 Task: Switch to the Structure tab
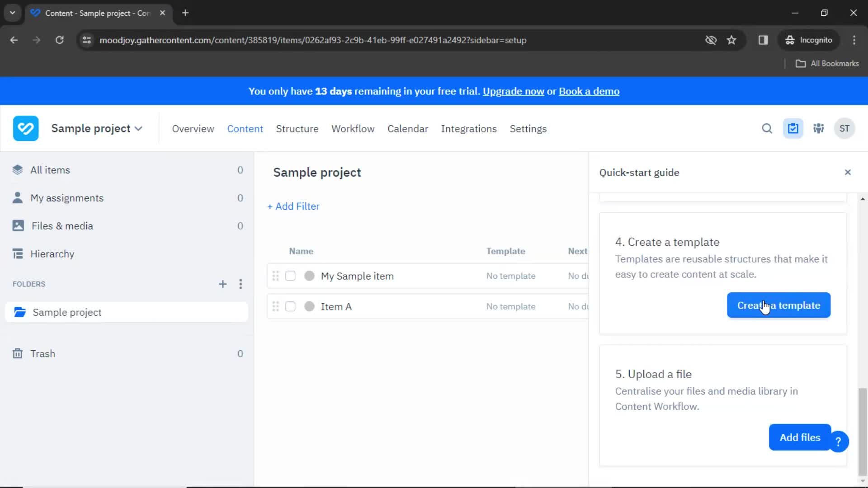coord(296,129)
